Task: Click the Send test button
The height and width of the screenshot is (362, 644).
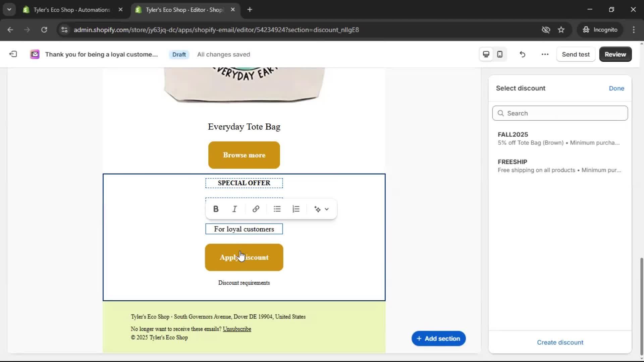Action: tap(576, 54)
